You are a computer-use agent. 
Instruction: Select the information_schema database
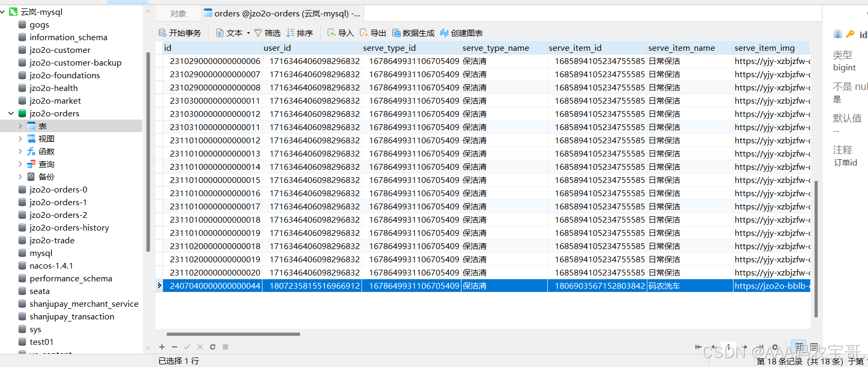point(63,37)
